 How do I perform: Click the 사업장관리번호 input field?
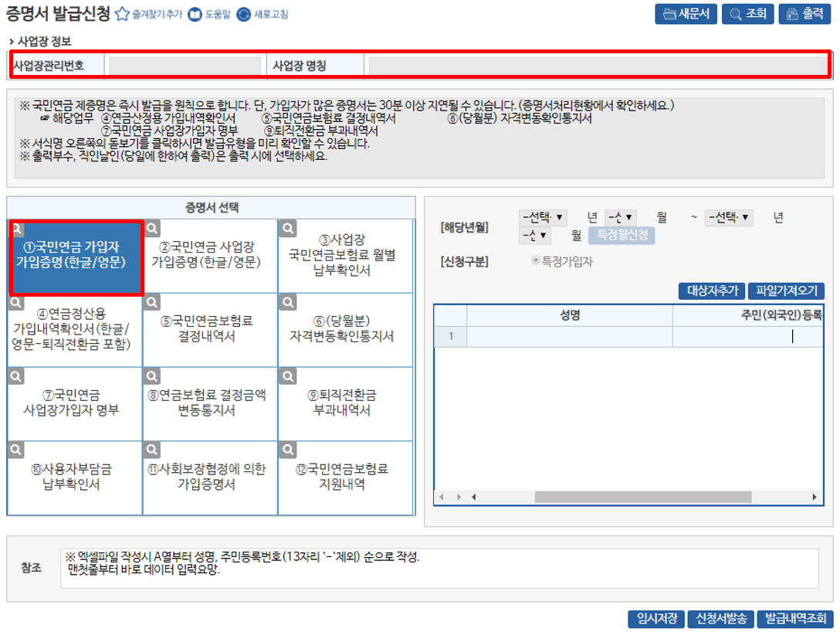pos(185,66)
